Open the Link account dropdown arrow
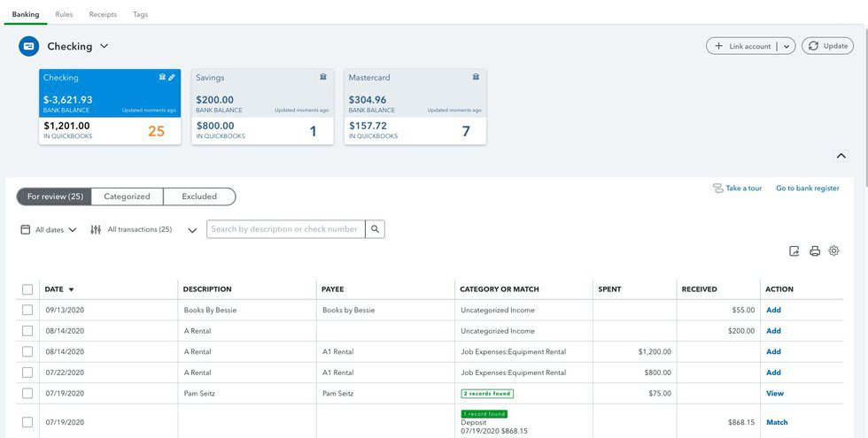The width and height of the screenshot is (868, 438). point(787,46)
